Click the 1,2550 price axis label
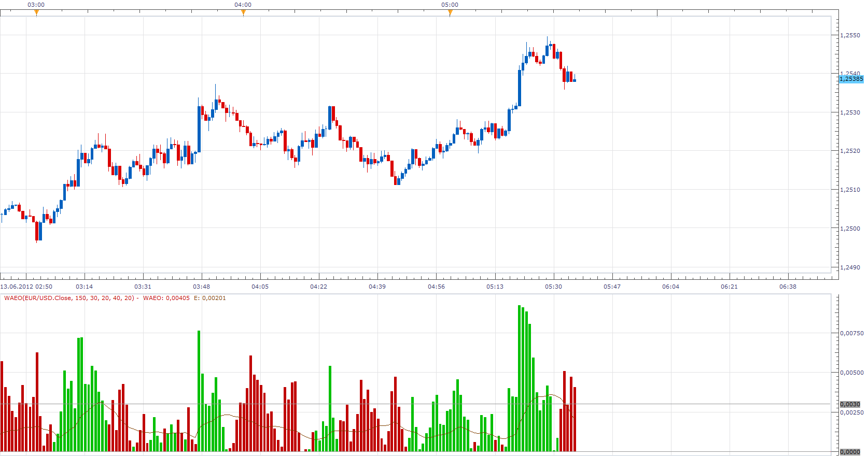This screenshot has width=868, height=456. click(850, 35)
